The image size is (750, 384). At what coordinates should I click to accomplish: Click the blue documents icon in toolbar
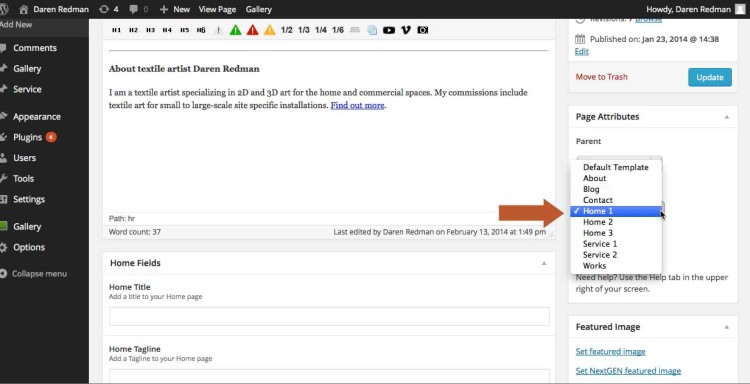coord(372,30)
